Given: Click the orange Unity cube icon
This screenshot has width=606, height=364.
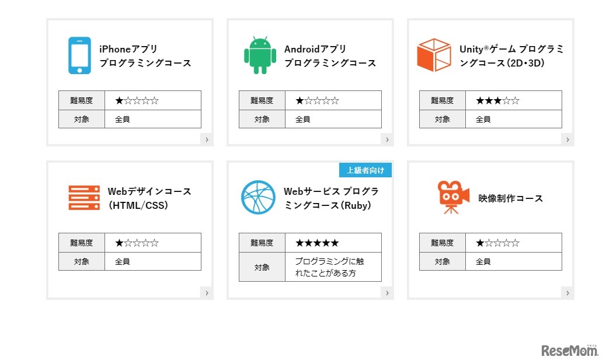Looking at the screenshot, I should point(434,55).
